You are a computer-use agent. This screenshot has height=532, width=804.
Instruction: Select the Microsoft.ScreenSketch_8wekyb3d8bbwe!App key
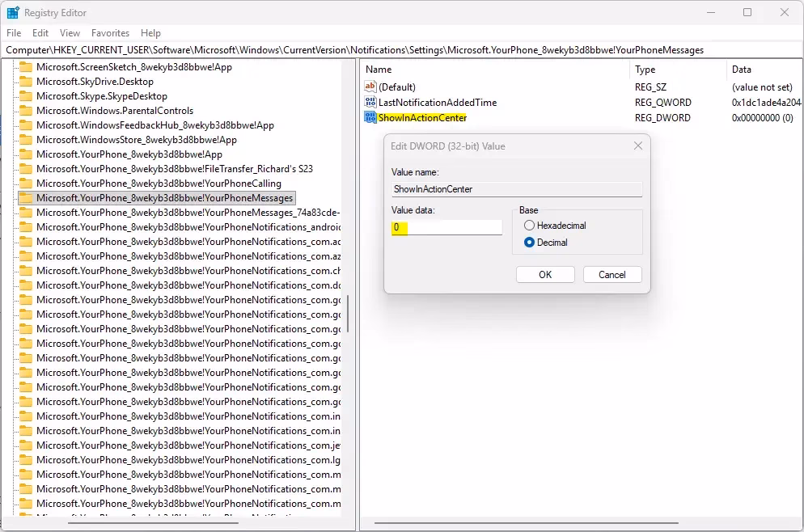tap(138, 66)
